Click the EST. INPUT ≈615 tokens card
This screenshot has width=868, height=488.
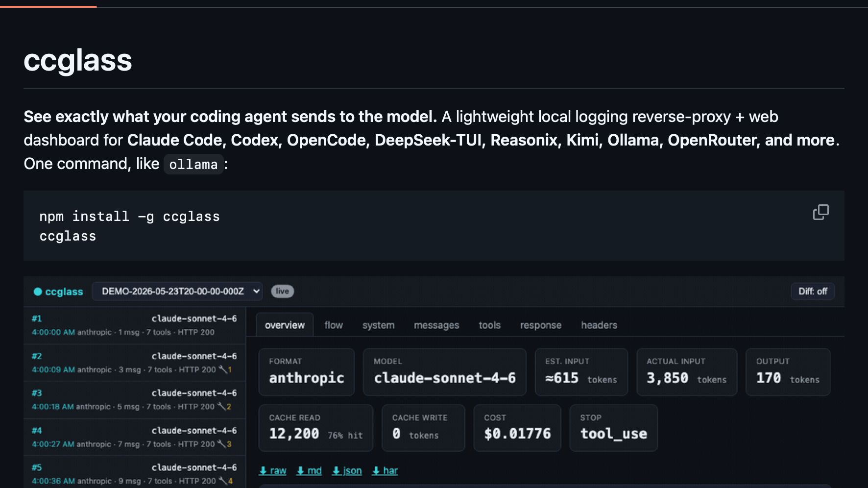coord(581,372)
